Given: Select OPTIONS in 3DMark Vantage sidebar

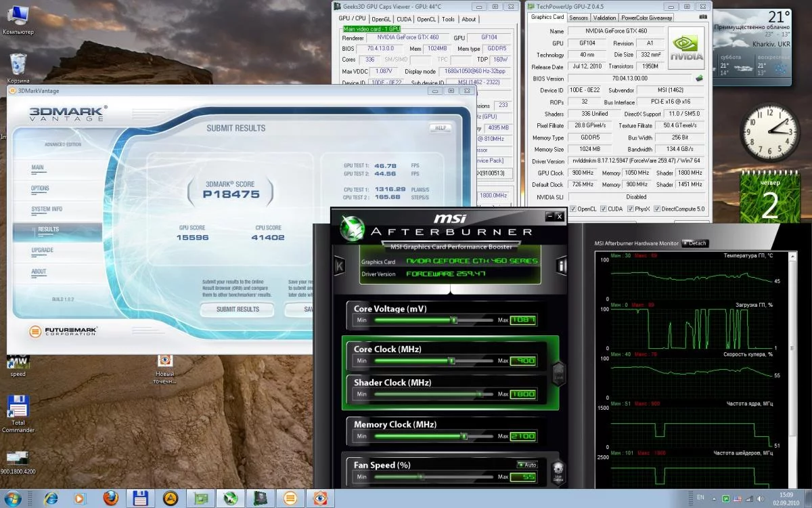Looking at the screenshot, I should (40, 188).
